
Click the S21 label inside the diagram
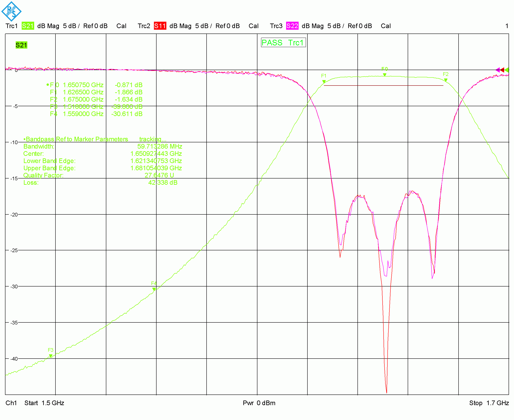[x=21, y=45]
